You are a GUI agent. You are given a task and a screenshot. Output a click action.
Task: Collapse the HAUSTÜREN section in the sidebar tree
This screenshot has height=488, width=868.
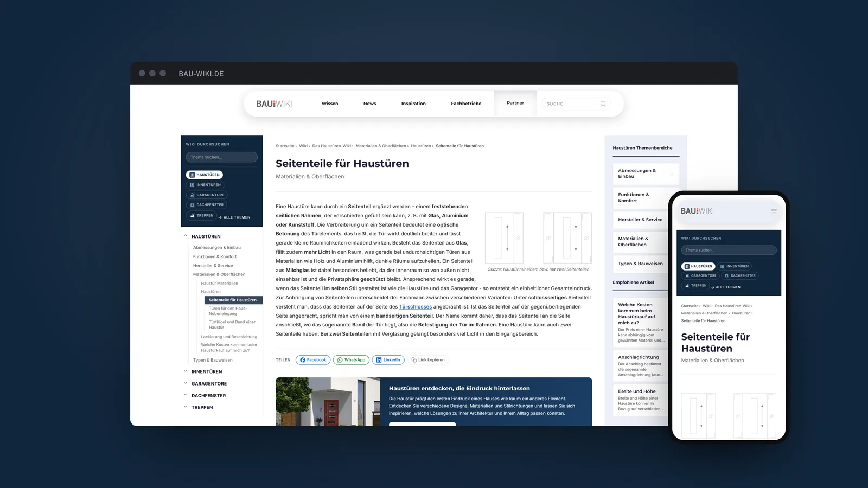pyautogui.click(x=185, y=236)
